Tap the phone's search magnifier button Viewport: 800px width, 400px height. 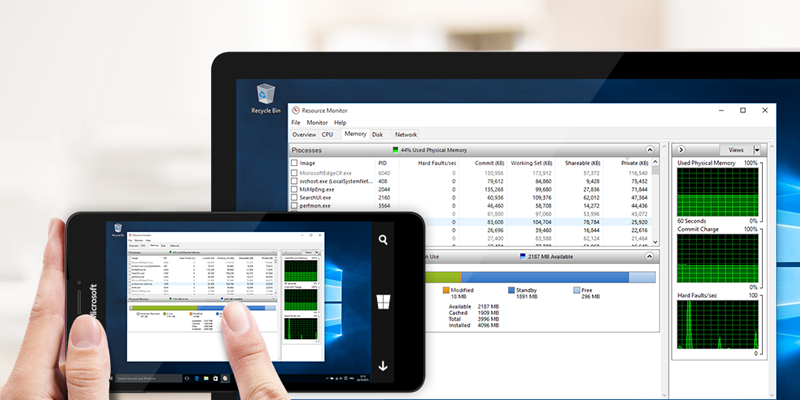click(383, 240)
